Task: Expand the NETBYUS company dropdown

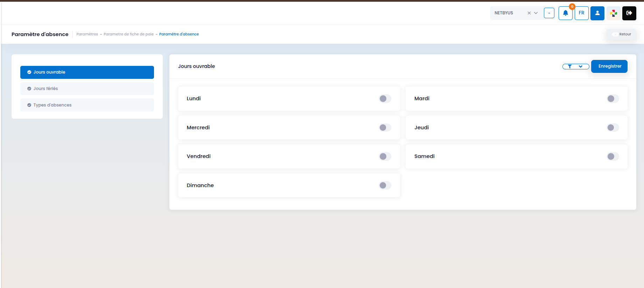Action: click(536, 13)
